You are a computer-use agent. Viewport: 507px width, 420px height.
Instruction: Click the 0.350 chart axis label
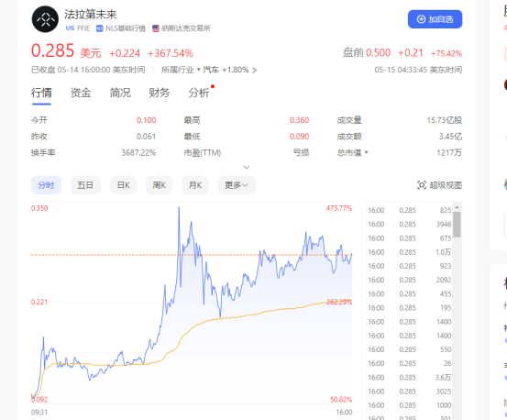pos(39,208)
